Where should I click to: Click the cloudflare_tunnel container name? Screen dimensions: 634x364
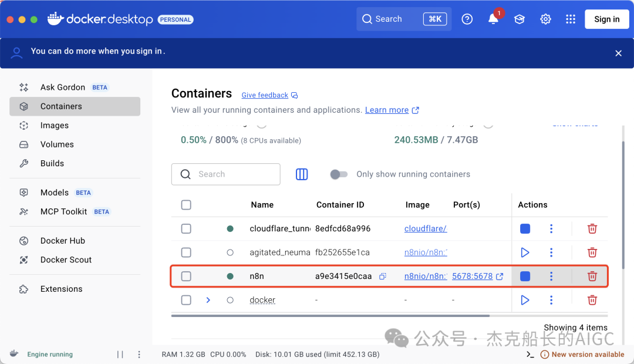tap(280, 229)
